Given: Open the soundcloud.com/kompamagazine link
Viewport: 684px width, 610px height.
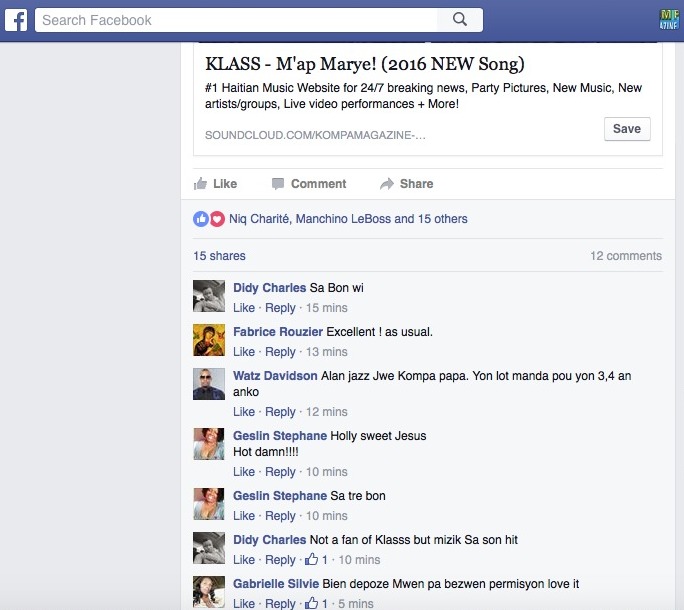Looking at the screenshot, I should point(315,135).
